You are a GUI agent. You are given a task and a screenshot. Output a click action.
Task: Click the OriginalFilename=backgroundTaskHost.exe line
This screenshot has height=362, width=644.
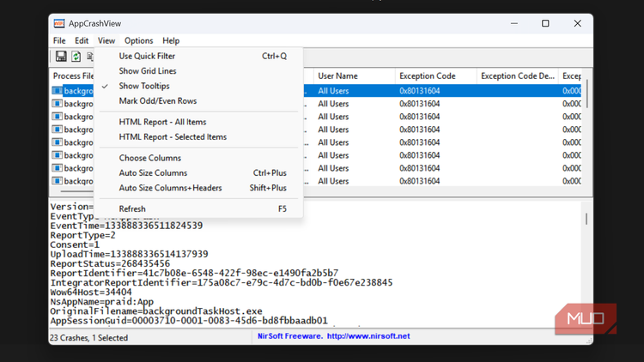[x=156, y=311]
